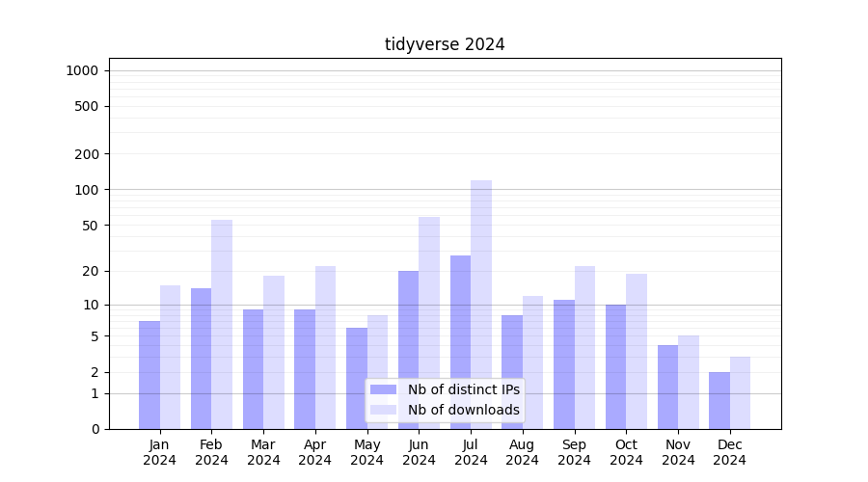The image size is (868, 482).
Task: Click the 'Aug 2024' x-axis label
Action: [523, 452]
